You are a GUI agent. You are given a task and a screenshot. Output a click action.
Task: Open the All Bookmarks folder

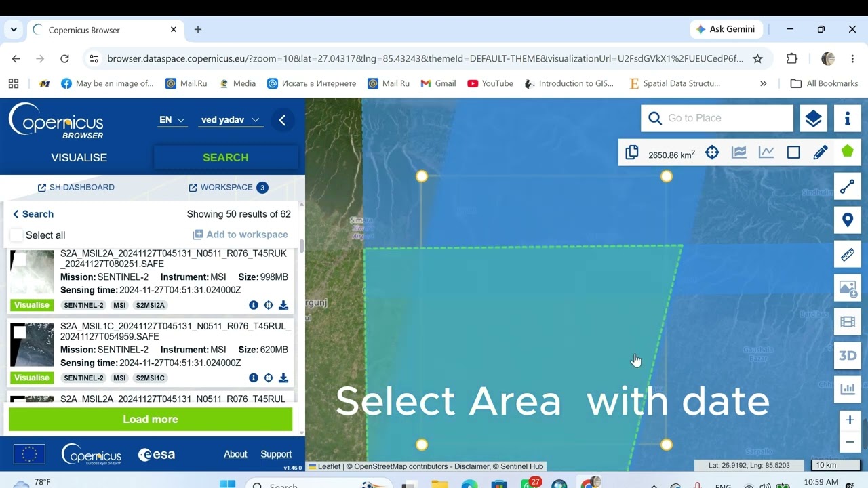click(825, 83)
